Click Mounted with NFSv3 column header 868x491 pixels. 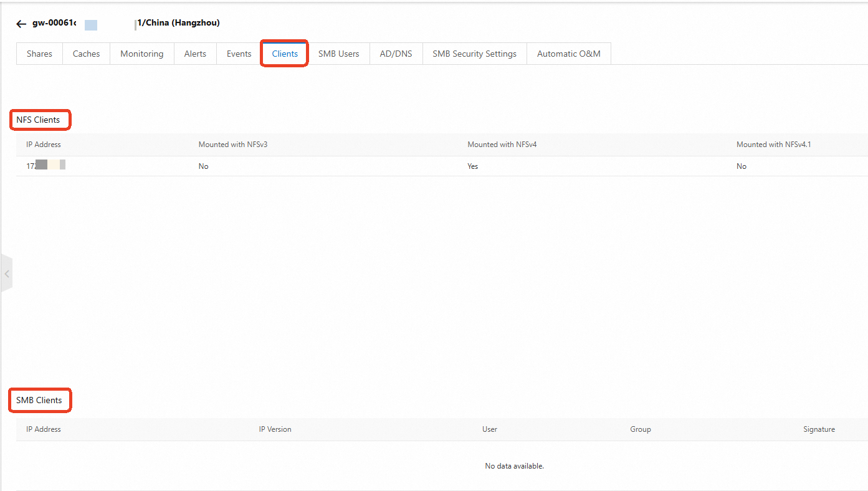pyautogui.click(x=233, y=145)
